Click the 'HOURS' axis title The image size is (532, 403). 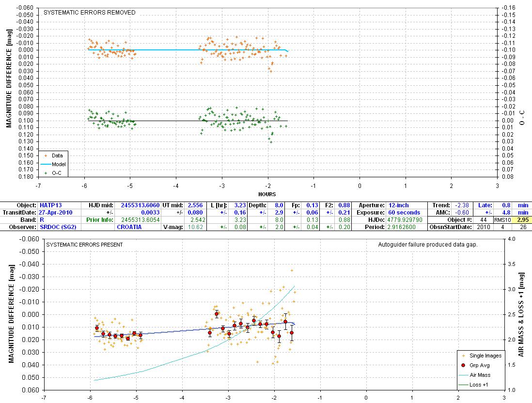point(267,194)
